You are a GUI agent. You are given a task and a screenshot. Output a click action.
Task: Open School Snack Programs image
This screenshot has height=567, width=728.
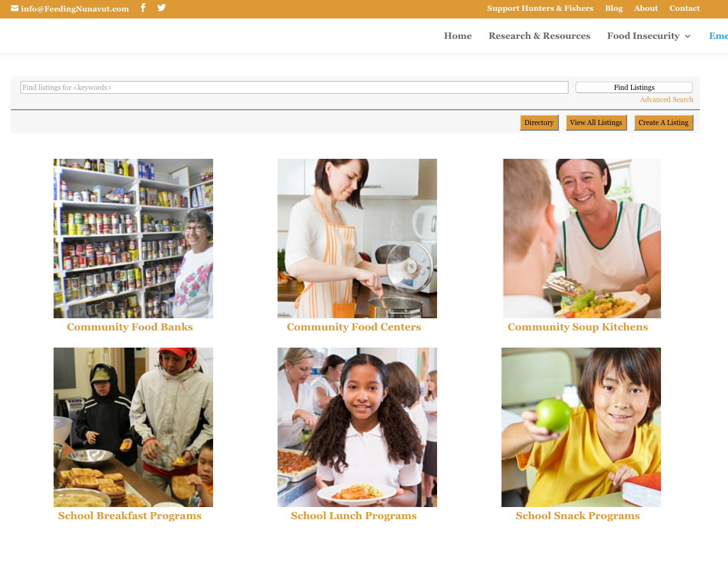coord(581,427)
